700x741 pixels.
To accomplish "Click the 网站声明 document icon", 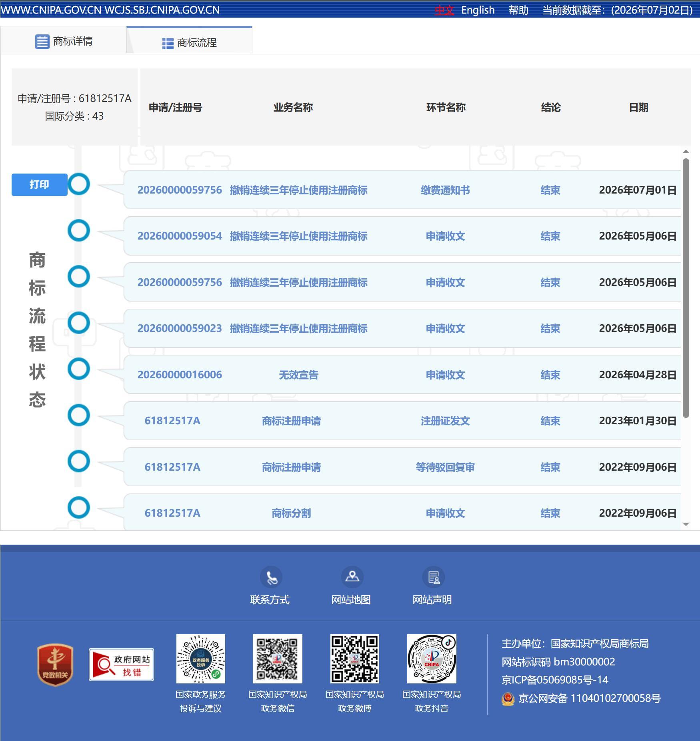I will (434, 577).
